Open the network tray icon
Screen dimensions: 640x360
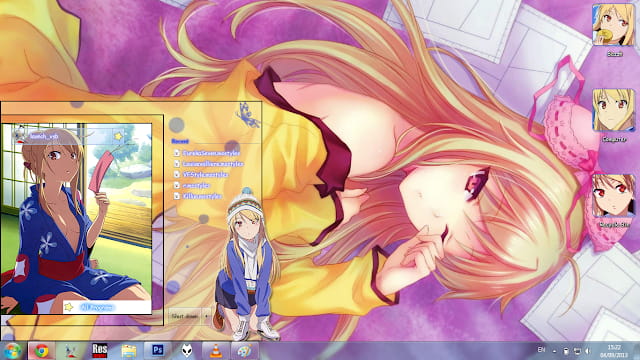click(x=577, y=351)
